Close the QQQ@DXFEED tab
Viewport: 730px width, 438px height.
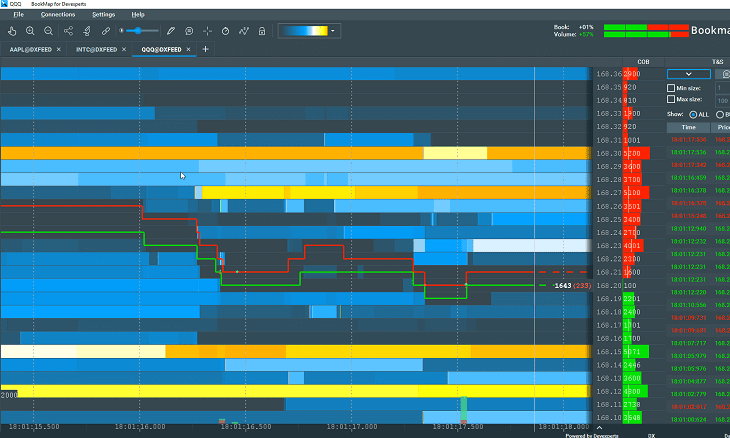[x=189, y=49]
